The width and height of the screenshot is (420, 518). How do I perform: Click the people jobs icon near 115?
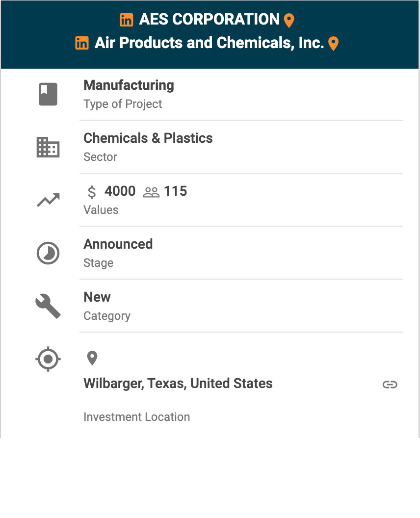pyautogui.click(x=151, y=192)
